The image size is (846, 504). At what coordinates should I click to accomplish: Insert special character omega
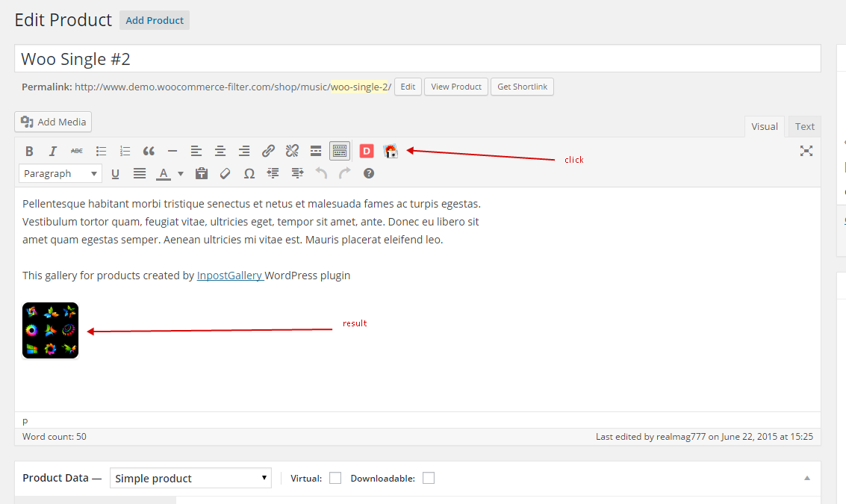tap(249, 174)
